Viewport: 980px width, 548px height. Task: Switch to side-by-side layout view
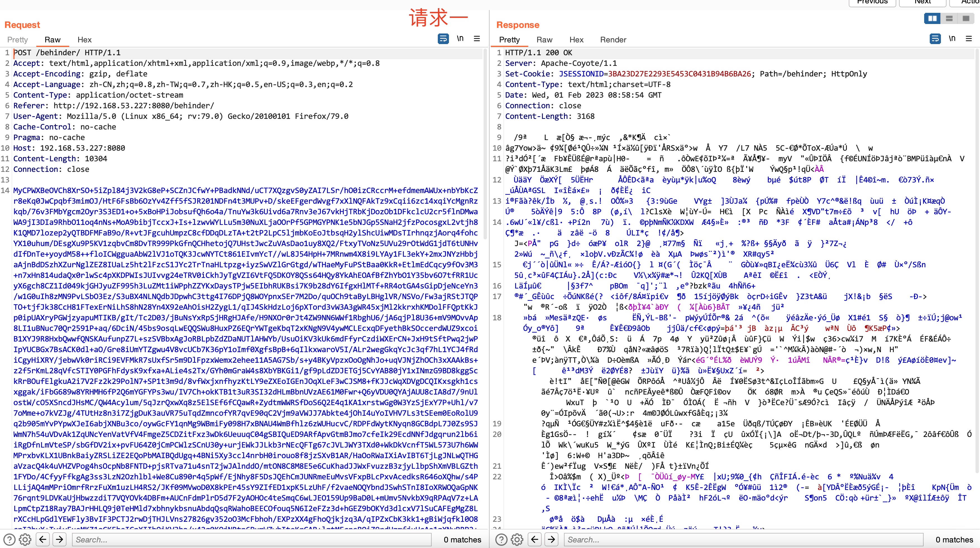tap(933, 18)
